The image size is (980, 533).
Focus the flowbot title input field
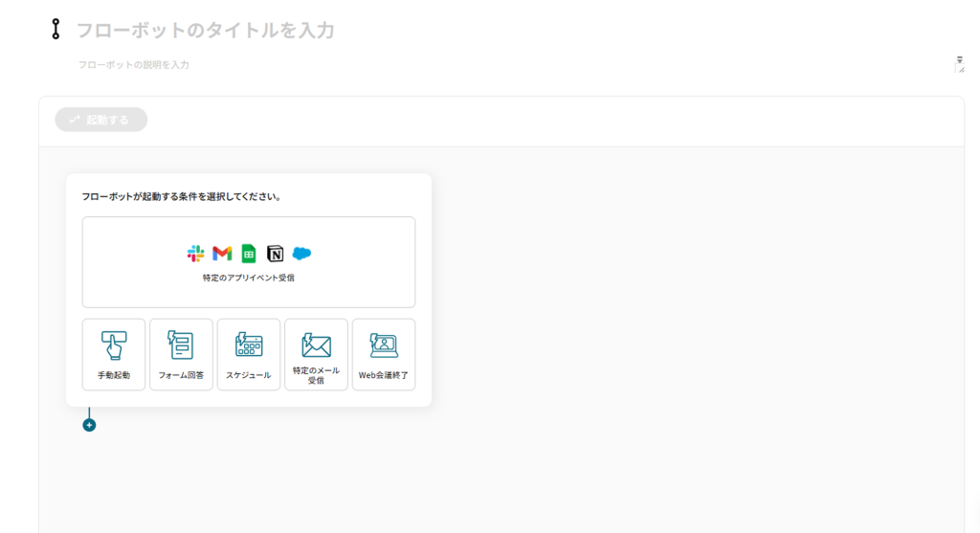coord(383,31)
